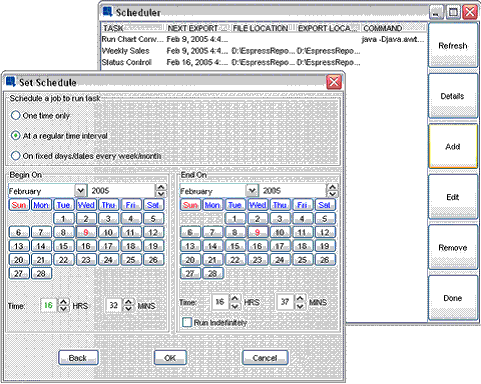Increase Begin On minutes spinner

click(x=128, y=302)
